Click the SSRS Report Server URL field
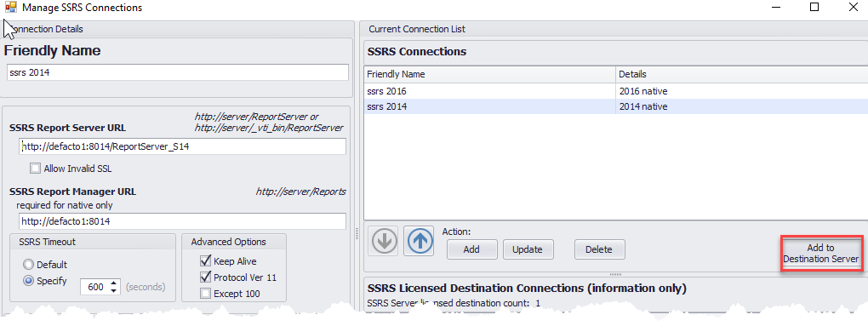Screen dimensions: 868x326 click(182, 146)
